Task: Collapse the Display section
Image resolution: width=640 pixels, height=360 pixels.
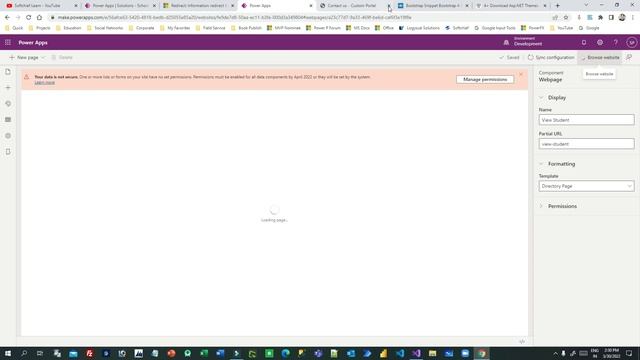Action: (541, 98)
